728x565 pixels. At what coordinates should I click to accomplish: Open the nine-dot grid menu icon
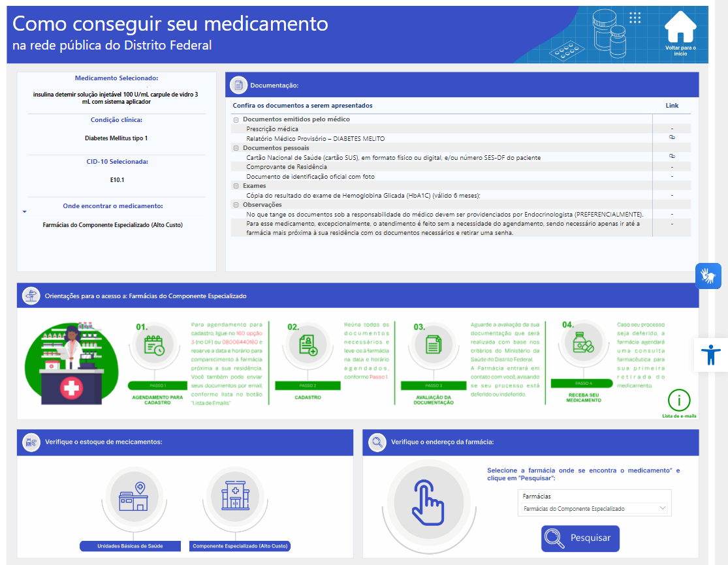pos(635,18)
